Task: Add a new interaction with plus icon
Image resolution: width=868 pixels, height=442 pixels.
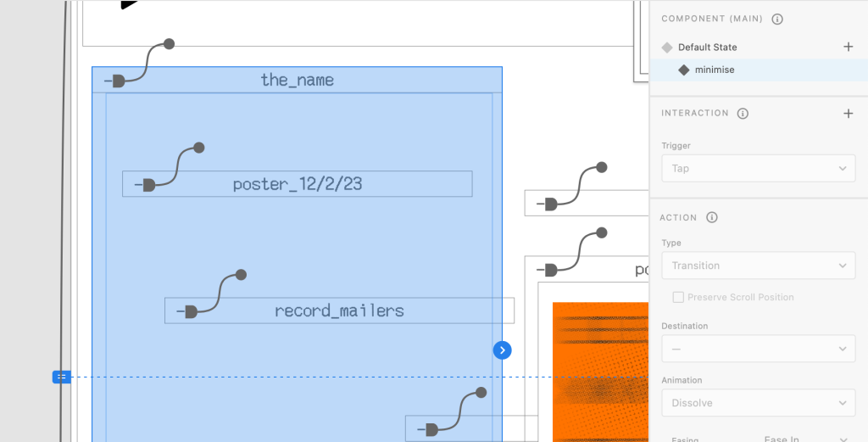Action: coord(848,114)
